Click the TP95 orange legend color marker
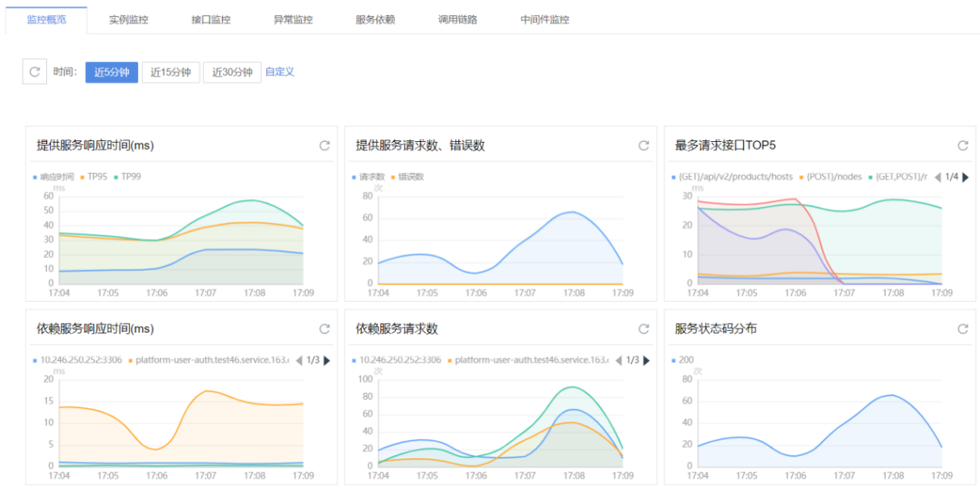The height and width of the screenshot is (490, 980). (x=83, y=177)
